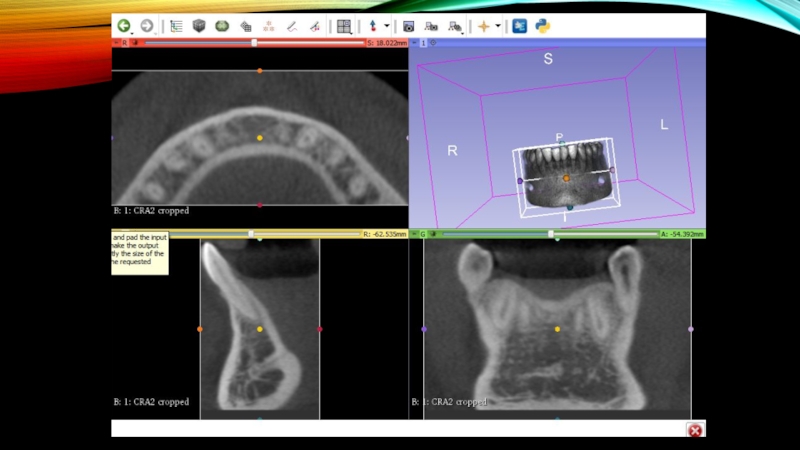Click the green slice offset slider

click(550, 234)
